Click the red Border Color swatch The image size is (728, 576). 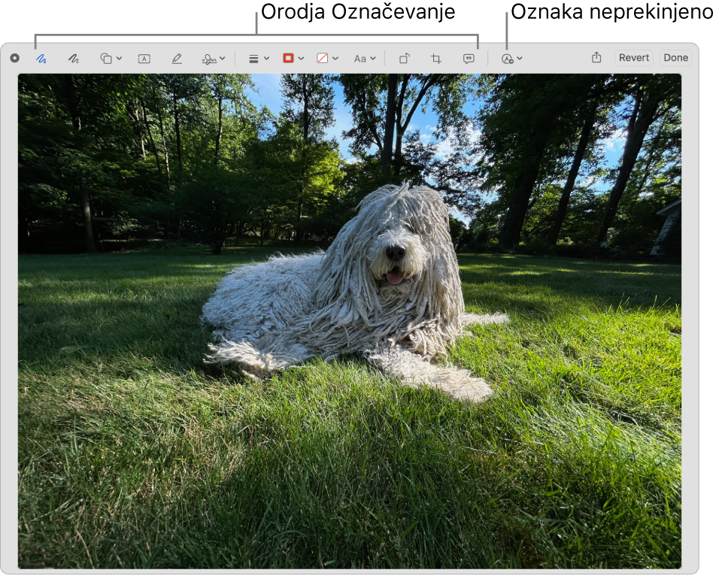pos(288,58)
